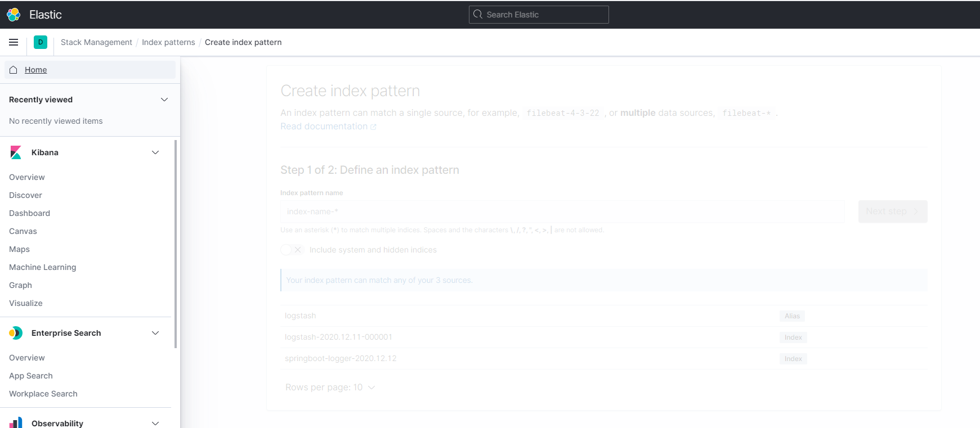Click Index badge for springboot-logger-2020.12.12
The height and width of the screenshot is (428, 980).
793,359
